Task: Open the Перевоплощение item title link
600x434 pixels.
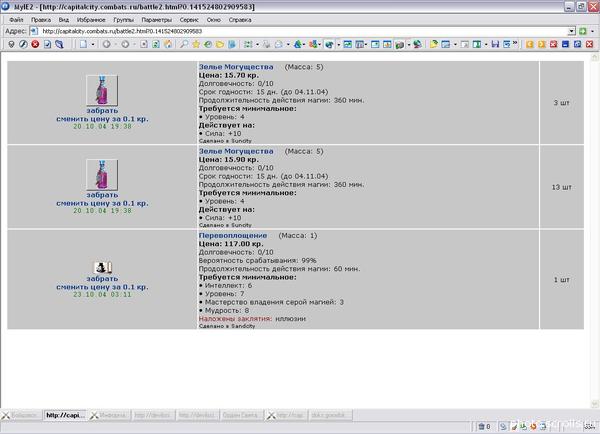Action: click(x=233, y=235)
